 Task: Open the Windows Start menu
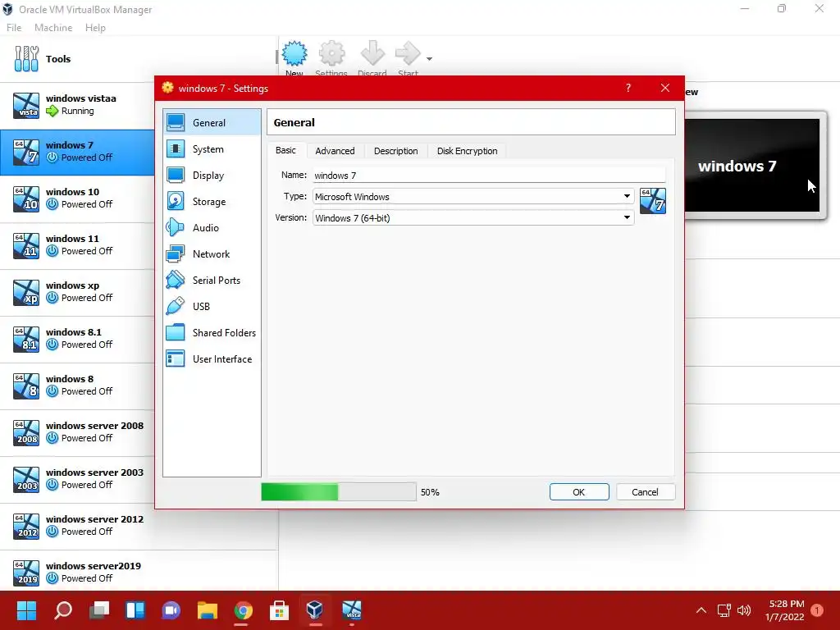[x=26, y=609]
